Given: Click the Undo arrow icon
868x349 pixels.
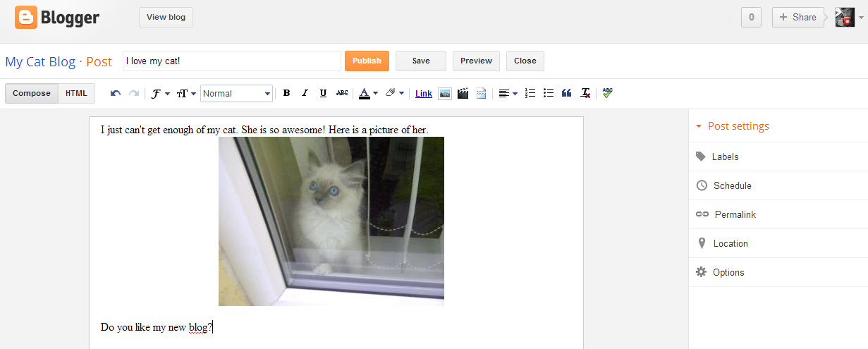Looking at the screenshot, I should tap(116, 94).
